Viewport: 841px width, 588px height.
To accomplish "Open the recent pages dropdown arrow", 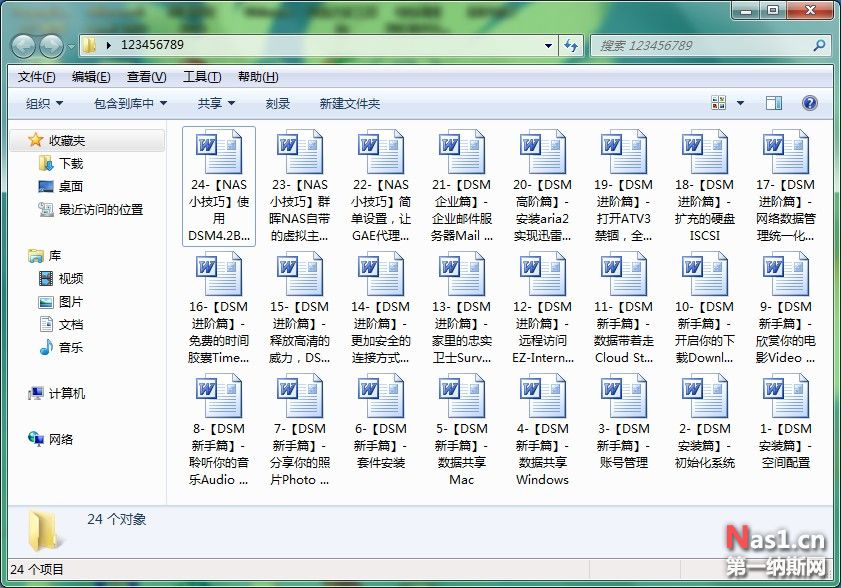I will [71, 47].
